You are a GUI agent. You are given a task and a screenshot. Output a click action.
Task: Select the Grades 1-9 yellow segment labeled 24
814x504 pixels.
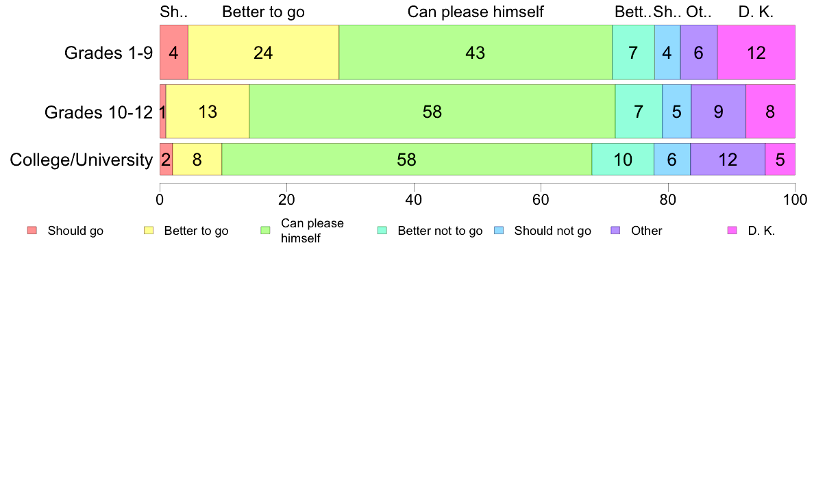click(263, 53)
